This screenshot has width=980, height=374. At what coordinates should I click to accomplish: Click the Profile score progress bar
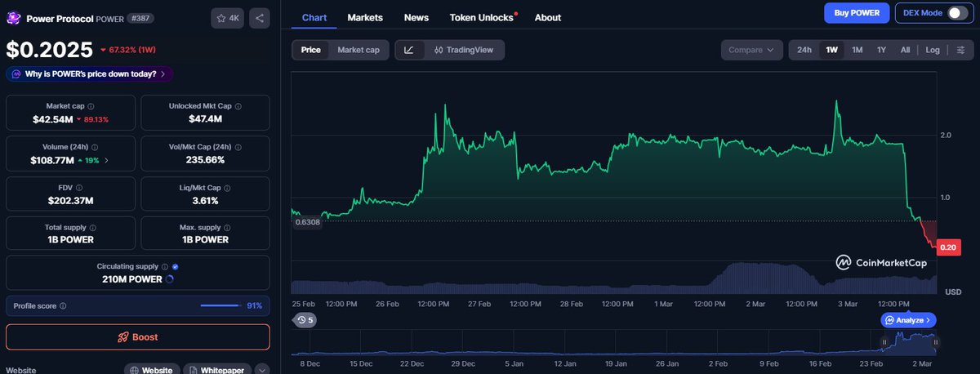point(220,305)
